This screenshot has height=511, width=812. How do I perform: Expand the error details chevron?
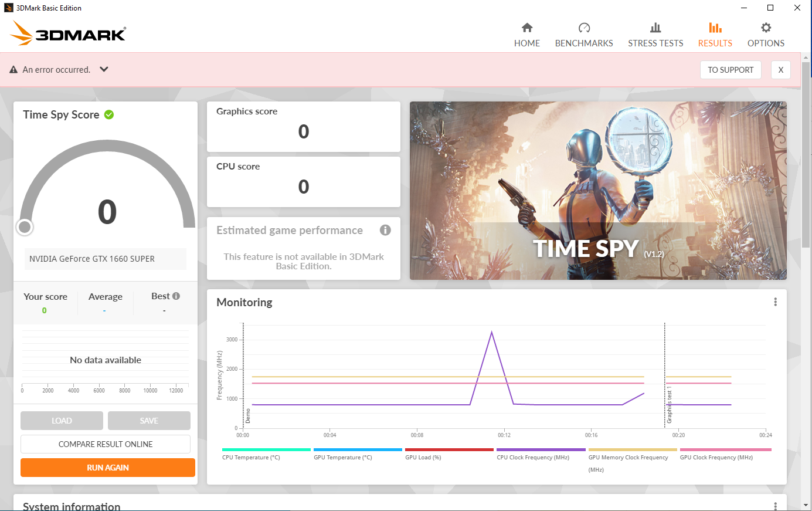pos(104,69)
